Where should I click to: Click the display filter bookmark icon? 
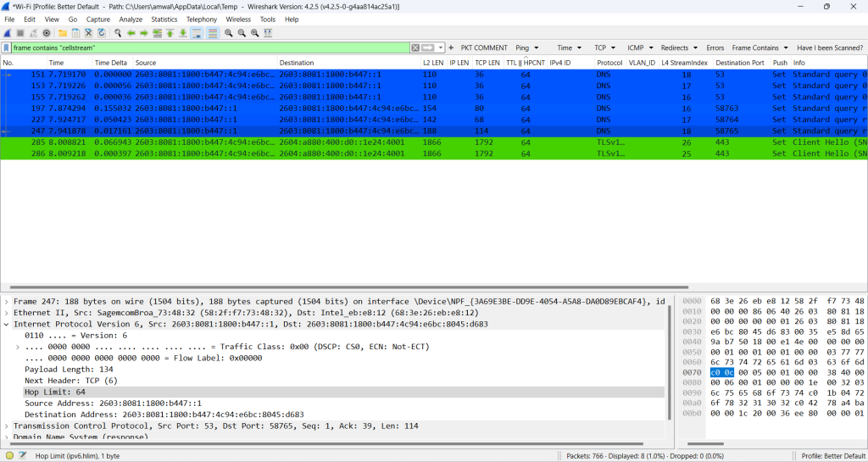(7, 47)
